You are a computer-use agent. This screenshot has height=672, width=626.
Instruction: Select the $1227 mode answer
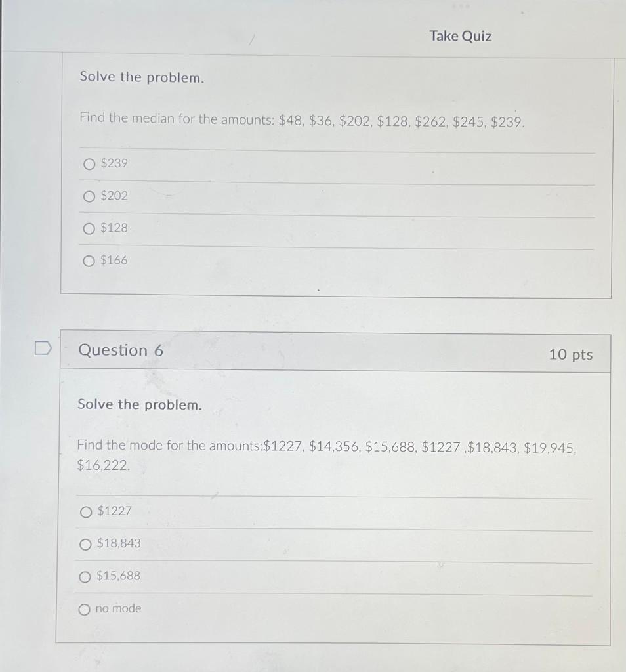[x=85, y=512]
